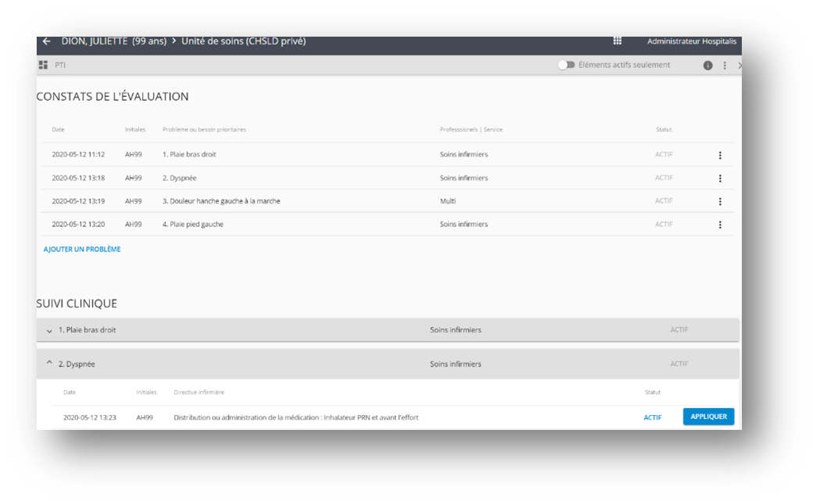Select the Plaie pied gauche problem text

[x=192, y=225]
